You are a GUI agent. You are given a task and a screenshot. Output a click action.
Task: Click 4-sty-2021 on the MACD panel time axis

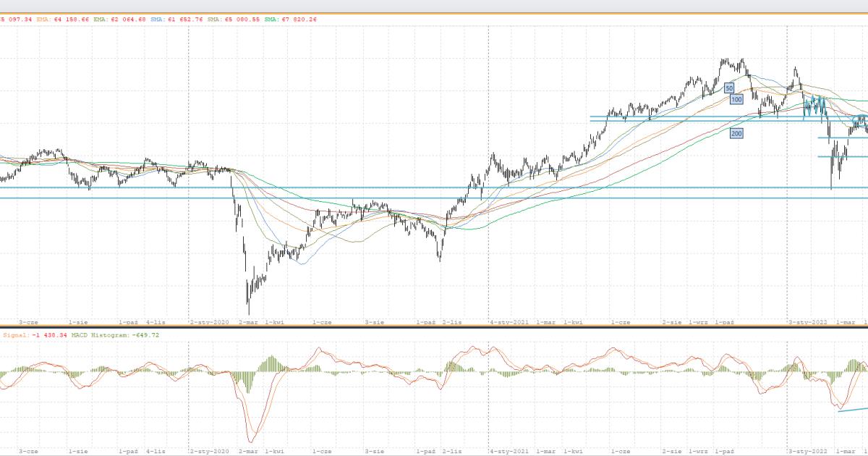[509, 451]
